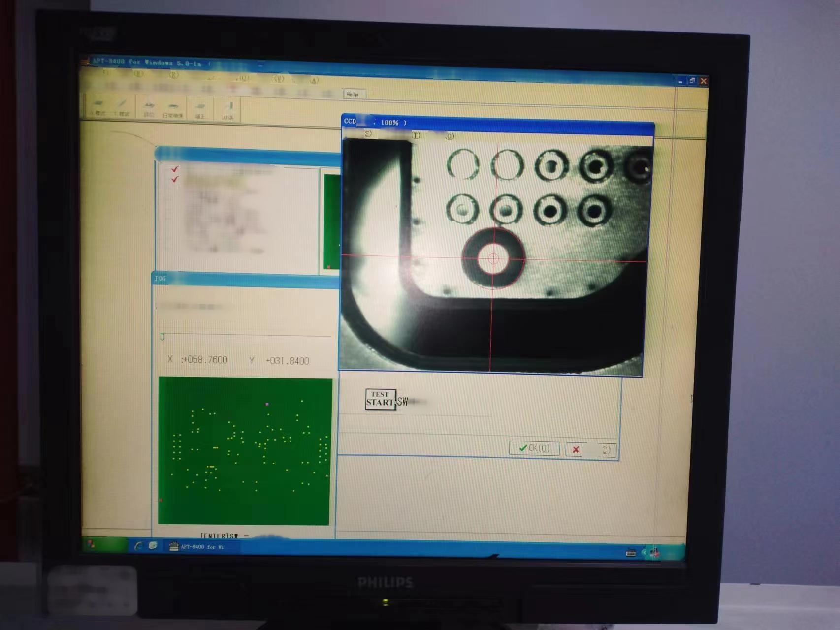
Task: Click the JOG panel slider thumb
Action: (162, 337)
